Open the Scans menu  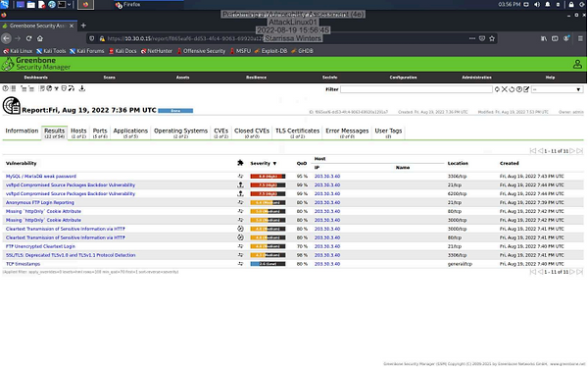109,78
